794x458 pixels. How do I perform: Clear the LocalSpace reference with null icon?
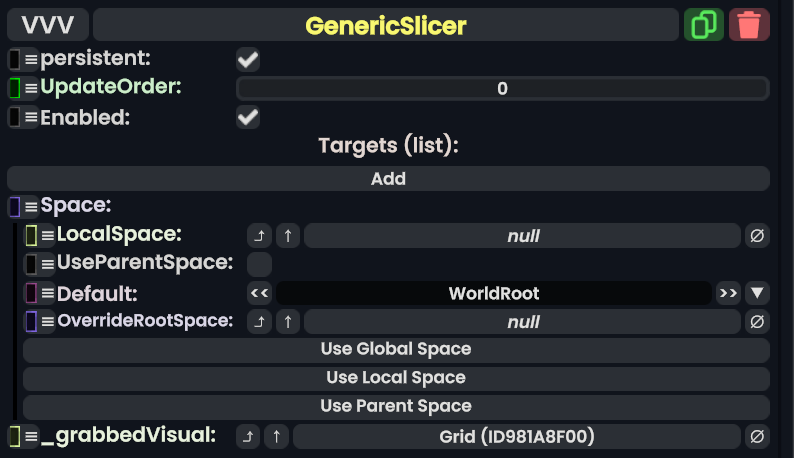[x=757, y=236]
